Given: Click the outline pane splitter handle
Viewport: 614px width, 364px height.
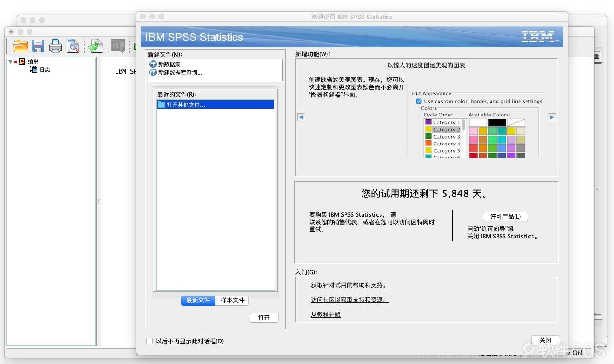Looking at the screenshot, I should (x=99, y=202).
